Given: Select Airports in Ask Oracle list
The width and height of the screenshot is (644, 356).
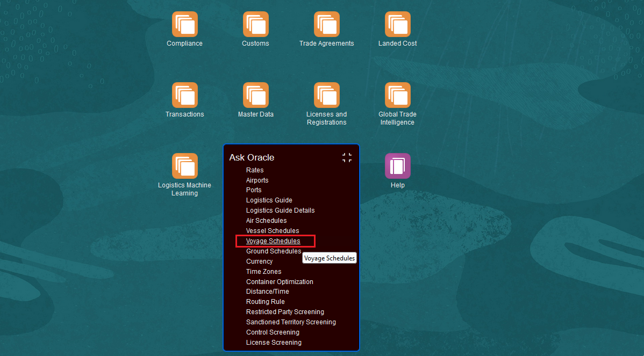Looking at the screenshot, I should (257, 180).
